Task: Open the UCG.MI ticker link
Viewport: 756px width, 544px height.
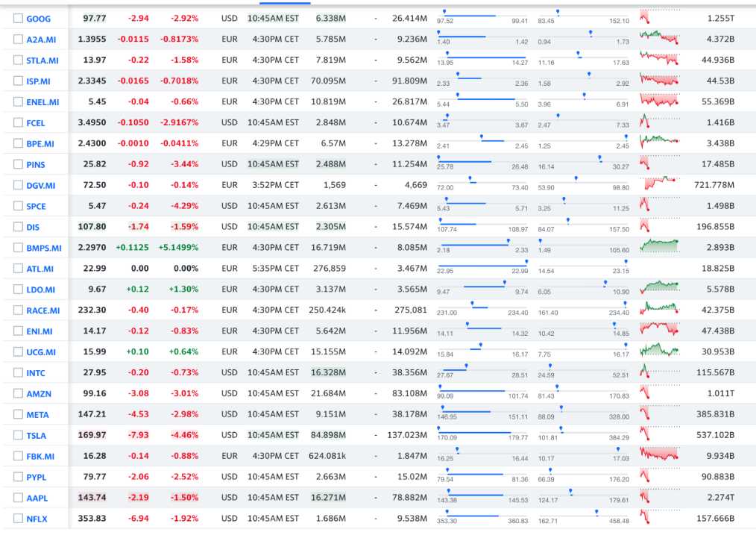Action: (x=41, y=352)
